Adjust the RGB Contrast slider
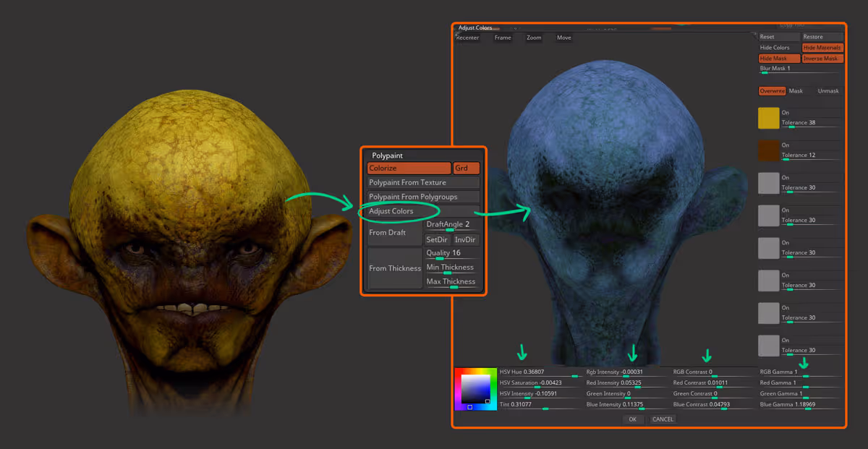 point(714,373)
